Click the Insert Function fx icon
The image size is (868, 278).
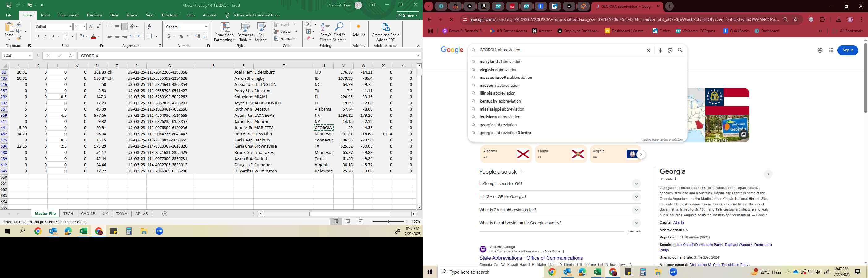(x=71, y=56)
